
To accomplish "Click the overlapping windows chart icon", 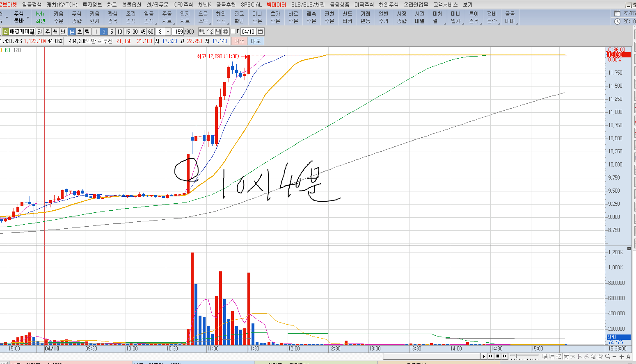I will [552, 356].
